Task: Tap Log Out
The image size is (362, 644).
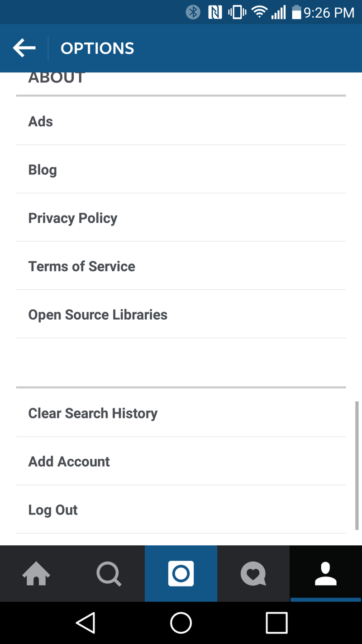Action: click(x=181, y=510)
